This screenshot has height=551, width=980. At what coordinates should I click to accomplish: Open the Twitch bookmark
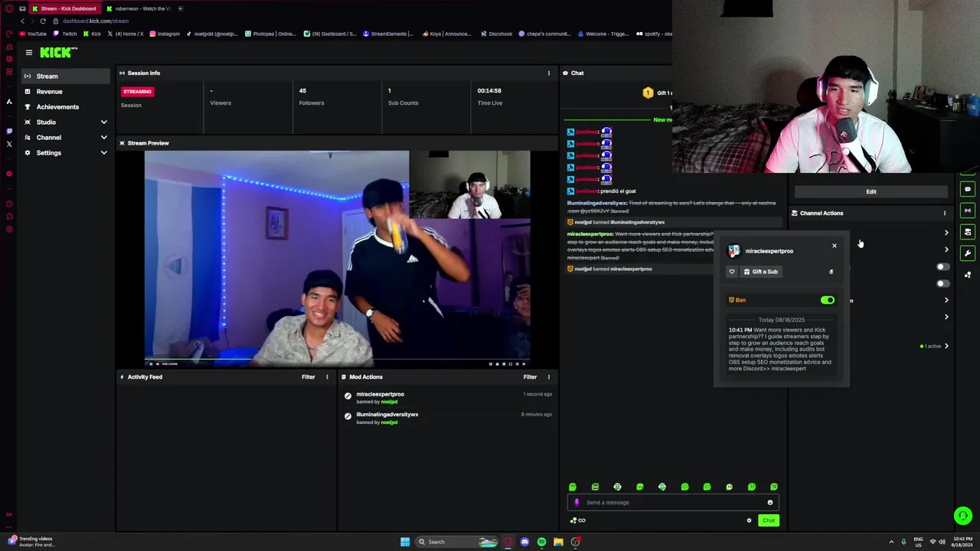click(66, 34)
